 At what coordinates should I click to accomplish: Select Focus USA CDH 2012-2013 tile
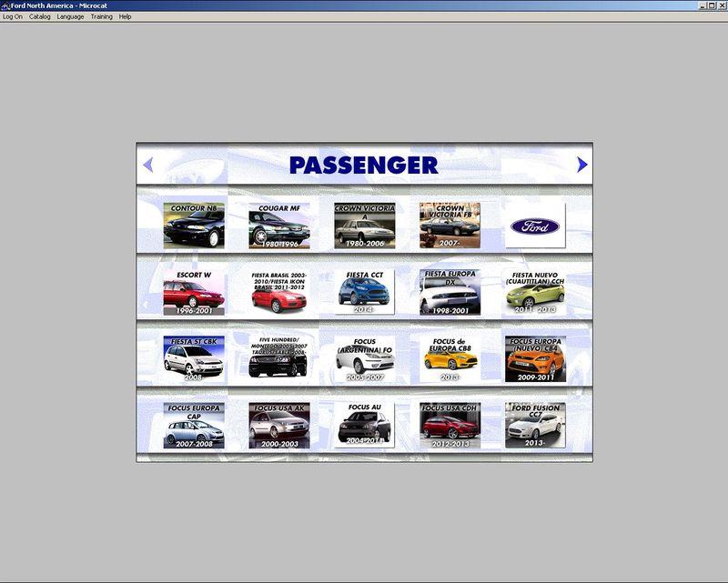[450, 425]
